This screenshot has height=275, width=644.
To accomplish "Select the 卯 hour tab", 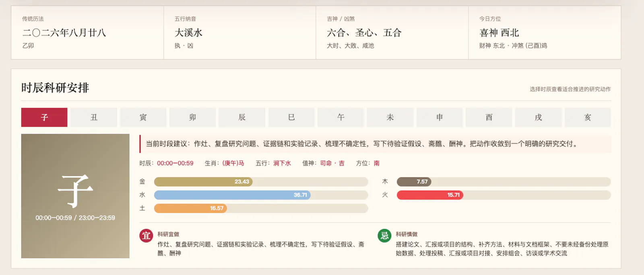I will coord(192,117).
